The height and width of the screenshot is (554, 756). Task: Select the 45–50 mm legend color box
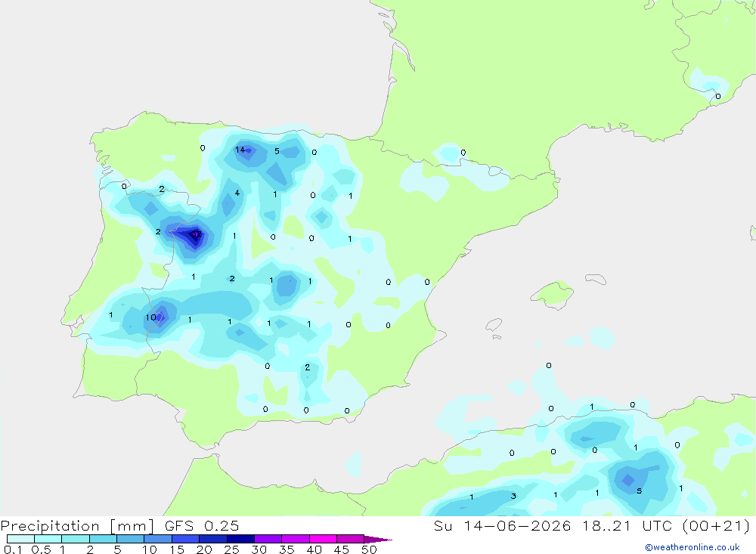[x=351, y=539]
